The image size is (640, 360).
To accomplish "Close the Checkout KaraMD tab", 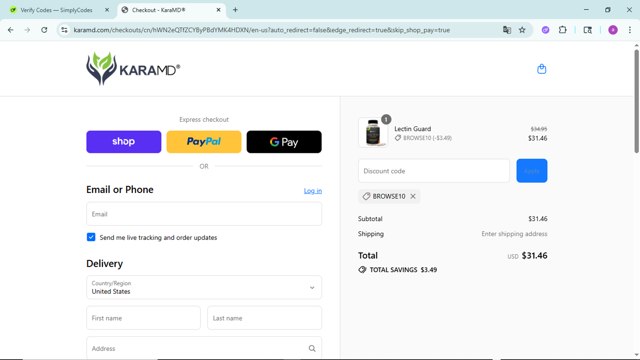I will pos(218,10).
